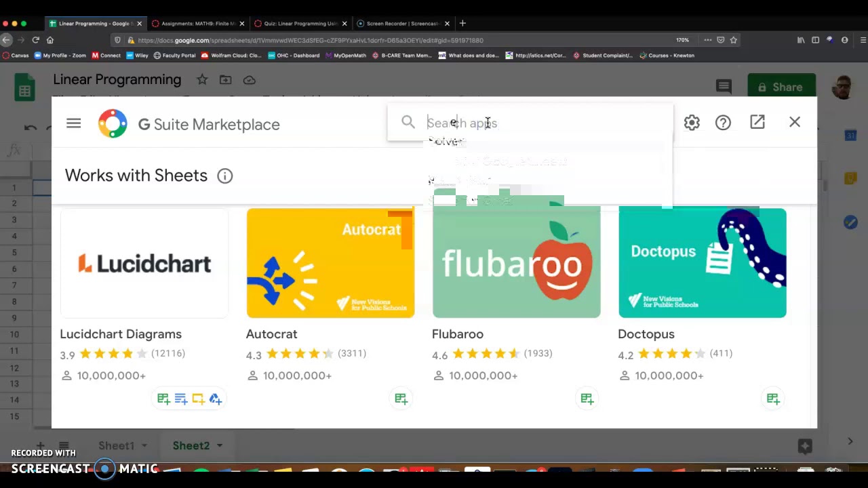Open the Sheet2 tab dropdown arrow

click(219, 445)
